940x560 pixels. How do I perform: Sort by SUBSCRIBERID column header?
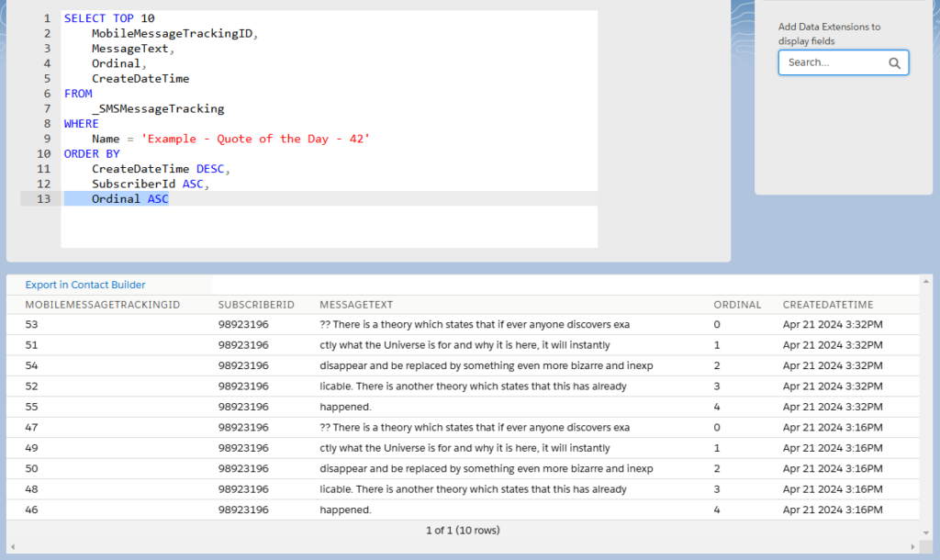click(256, 305)
